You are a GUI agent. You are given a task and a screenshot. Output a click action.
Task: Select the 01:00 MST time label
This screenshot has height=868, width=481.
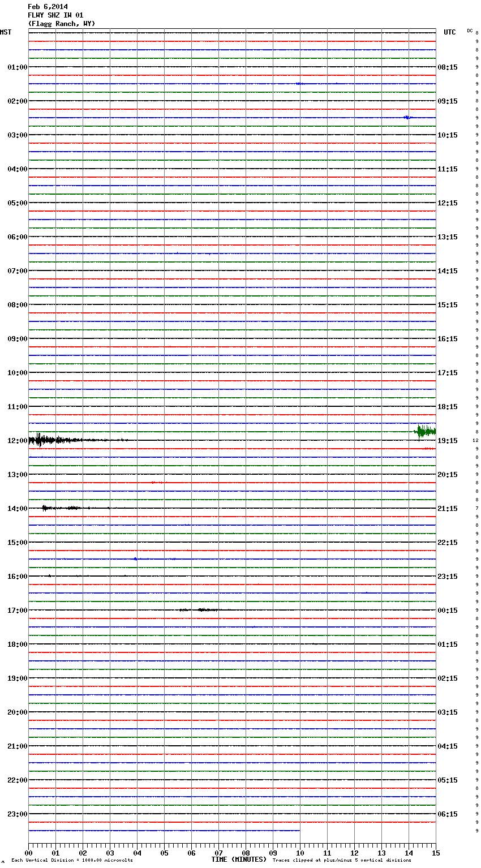click(18, 67)
